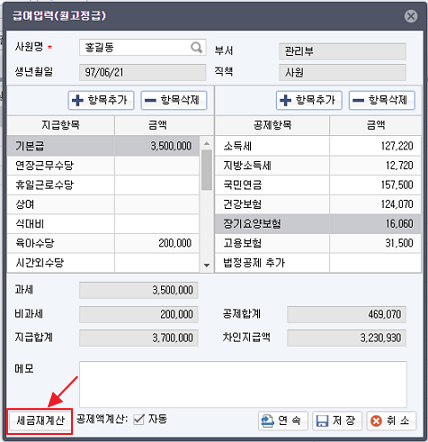Click the 지급합계 total field showing 3,700,000
The image size is (428, 442).
(139, 338)
